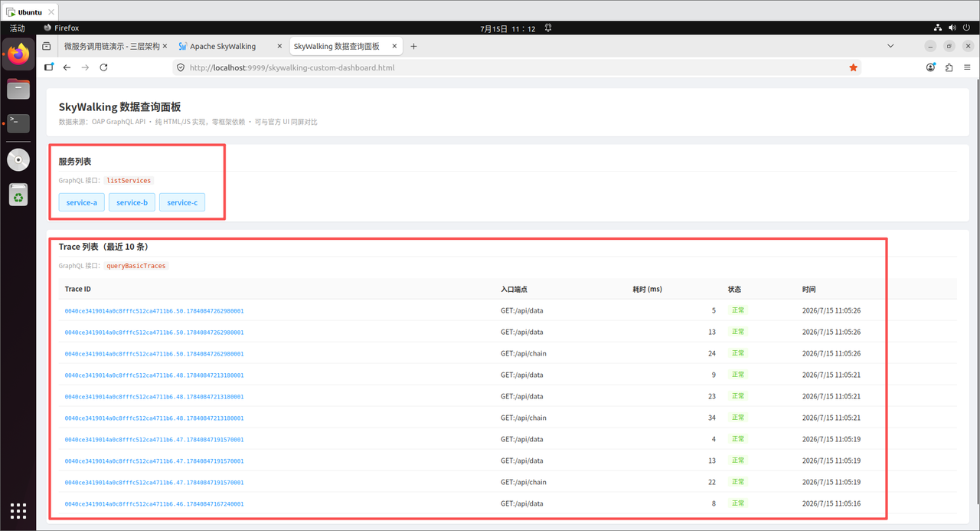
Task: Open the Firefox app menu in the top bar
Action: click(x=61, y=28)
